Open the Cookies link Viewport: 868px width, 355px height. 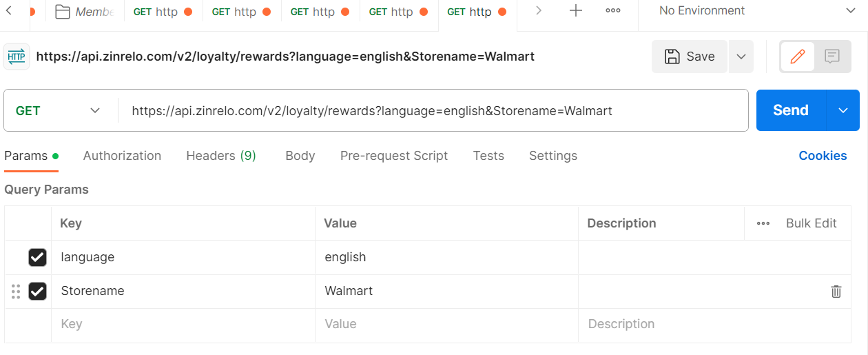(823, 156)
